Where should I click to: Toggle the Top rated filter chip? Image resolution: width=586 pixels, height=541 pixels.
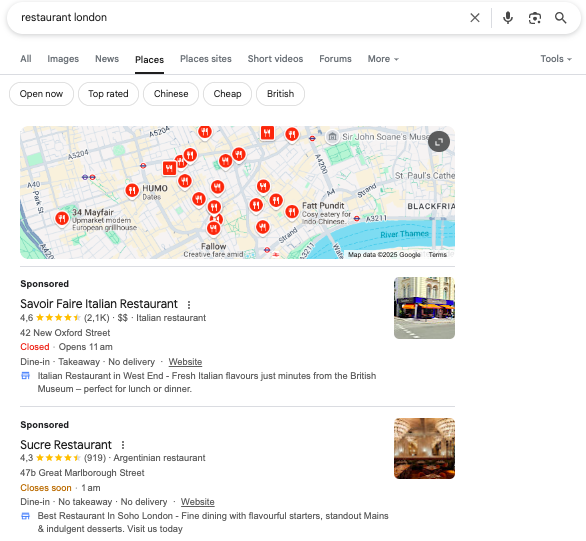pyautogui.click(x=108, y=94)
